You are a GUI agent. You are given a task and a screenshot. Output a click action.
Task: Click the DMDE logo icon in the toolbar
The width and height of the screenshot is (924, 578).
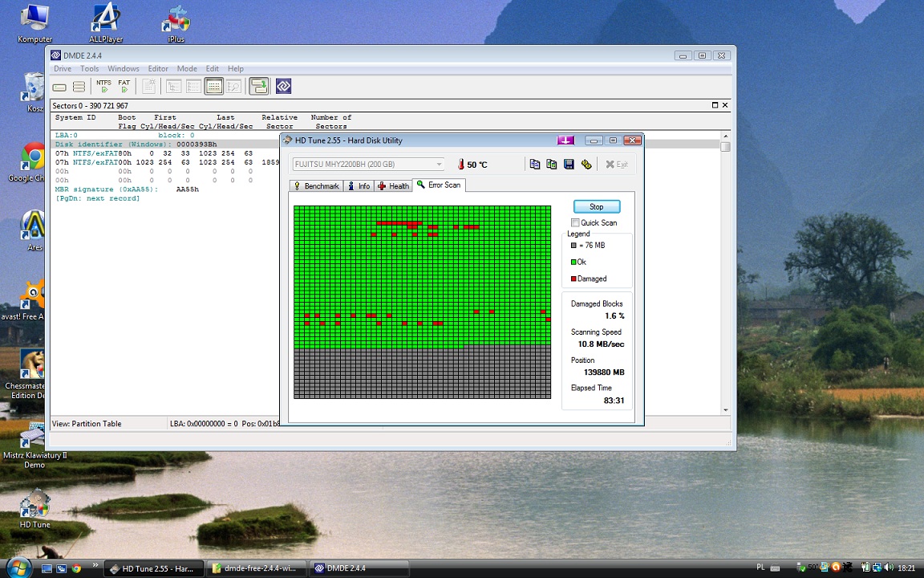point(283,87)
